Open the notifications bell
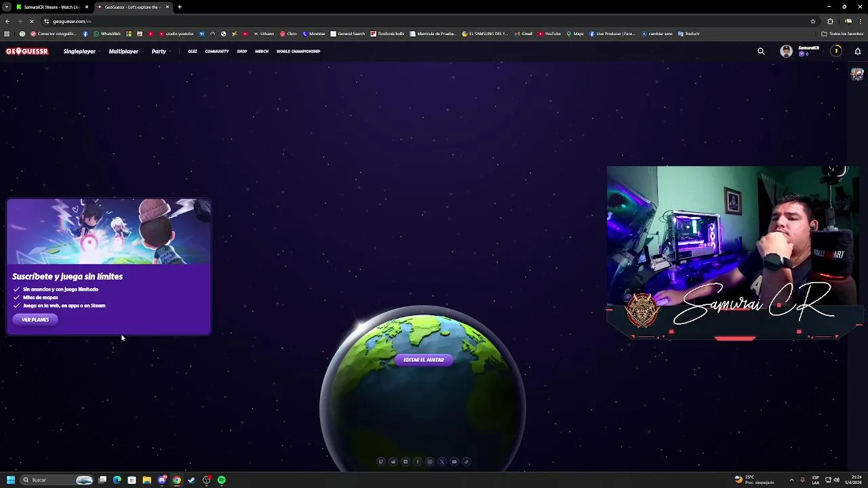Image resolution: width=868 pixels, height=488 pixels. point(857,52)
